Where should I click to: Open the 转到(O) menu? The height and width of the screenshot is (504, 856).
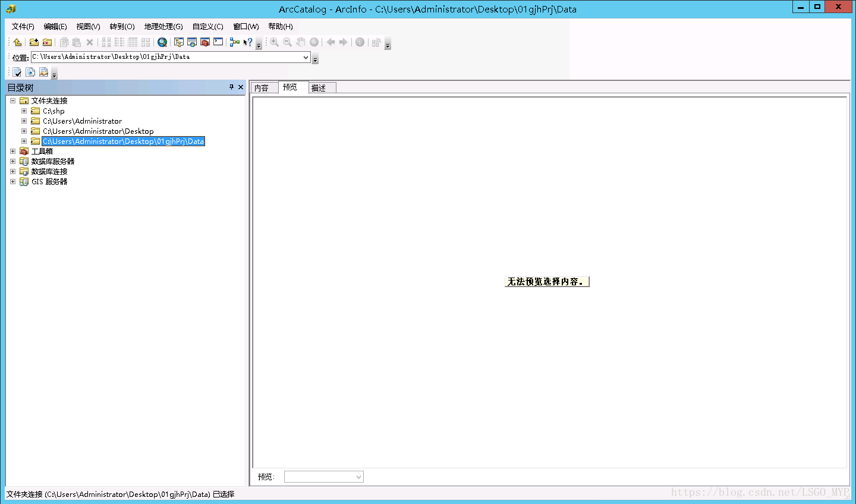(122, 27)
